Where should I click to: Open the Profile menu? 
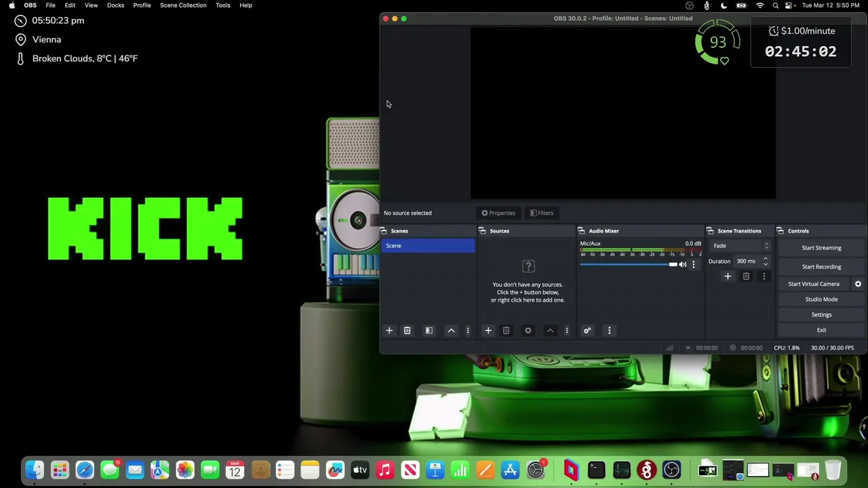(142, 5)
